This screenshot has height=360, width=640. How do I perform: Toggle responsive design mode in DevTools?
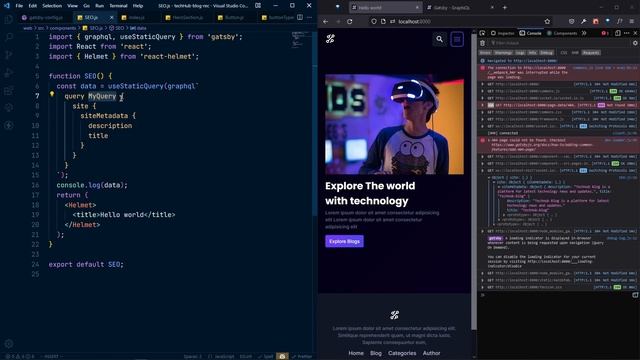[618, 33]
